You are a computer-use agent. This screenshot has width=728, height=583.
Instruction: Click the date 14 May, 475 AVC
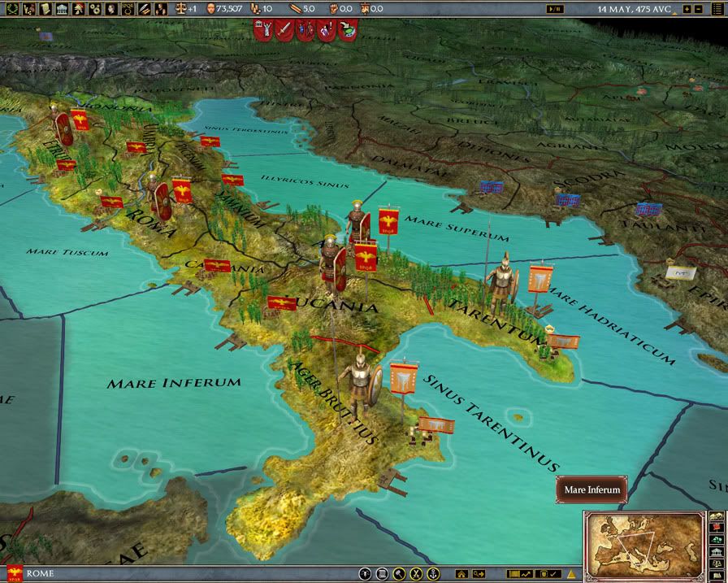click(635, 9)
